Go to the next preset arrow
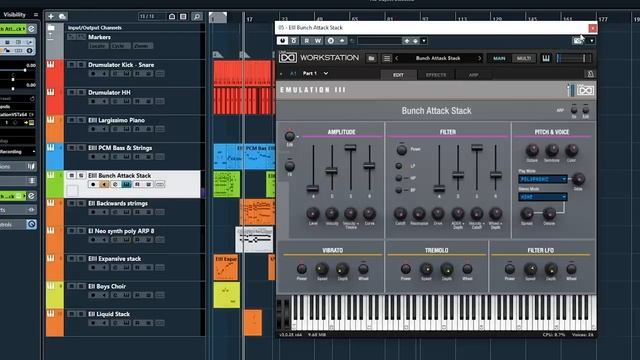The width and height of the screenshot is (640, 360). click(x=479, y=58)
